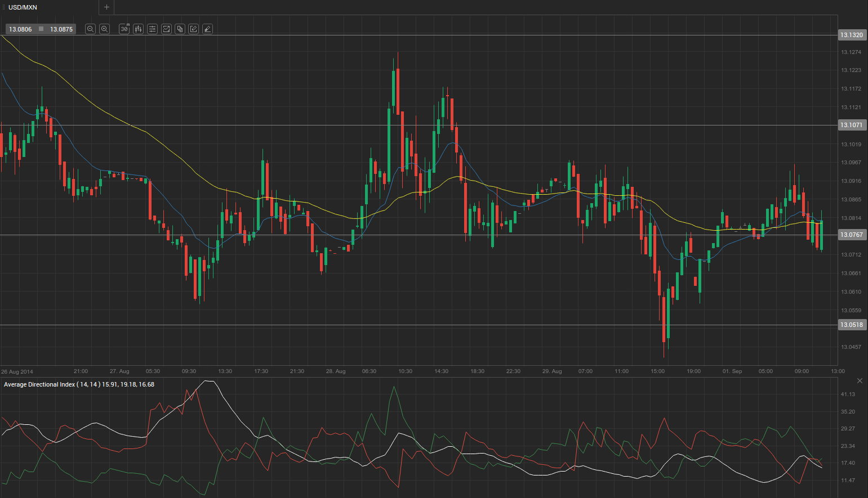Screen dimensions: 868x498
Task: Select the USD/MXN tab
Action: pos(23,7)
